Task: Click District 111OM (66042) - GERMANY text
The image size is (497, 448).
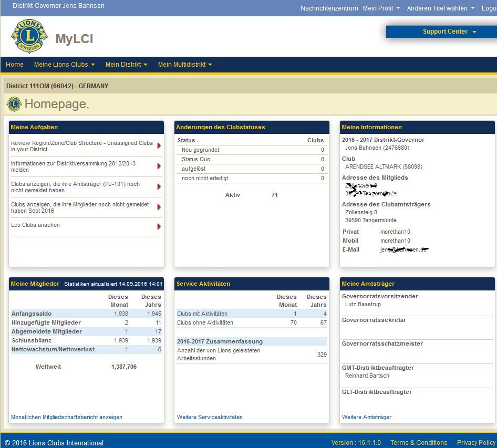Action: click(57, 86)
